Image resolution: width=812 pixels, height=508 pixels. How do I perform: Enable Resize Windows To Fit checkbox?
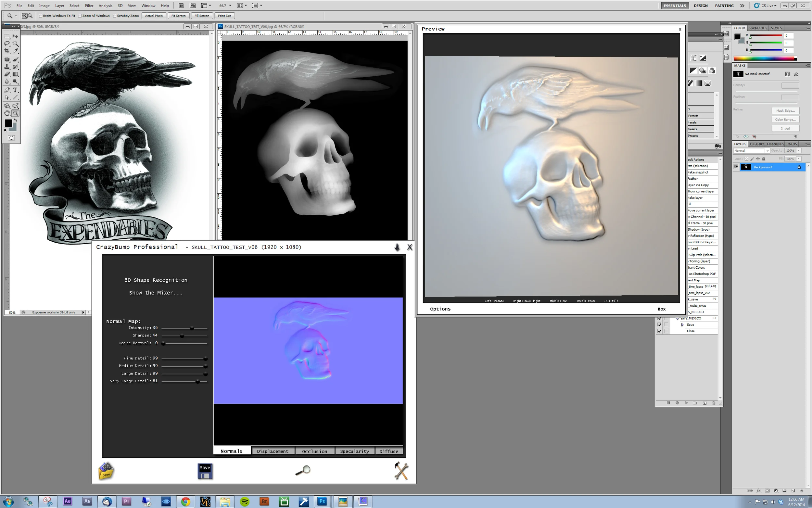coord(40,16)
